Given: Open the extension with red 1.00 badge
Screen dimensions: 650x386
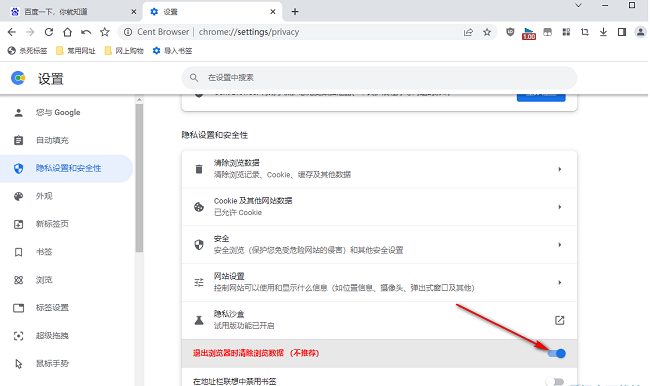Looking at the screenshot, I should coord(529,33).
